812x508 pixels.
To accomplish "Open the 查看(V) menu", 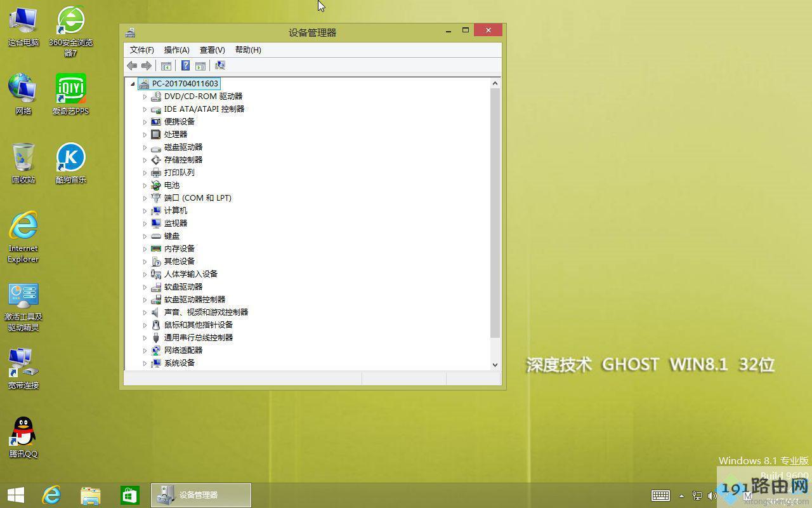I will [x=212, y=50].
